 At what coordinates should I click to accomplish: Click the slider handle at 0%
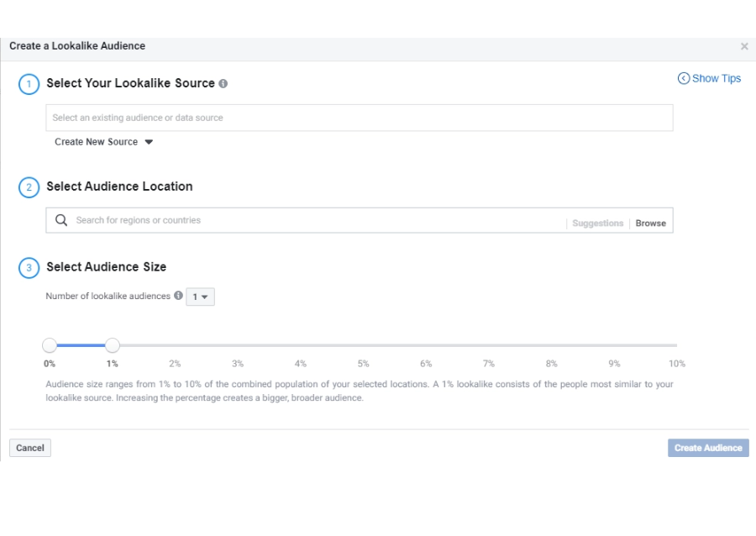click(x=50, y=345)
